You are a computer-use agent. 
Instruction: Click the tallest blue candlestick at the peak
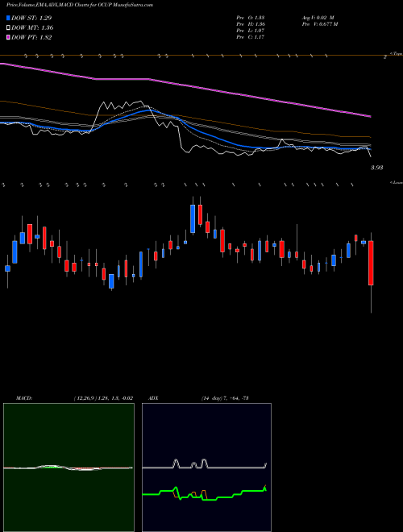click(x=193, y=218)
